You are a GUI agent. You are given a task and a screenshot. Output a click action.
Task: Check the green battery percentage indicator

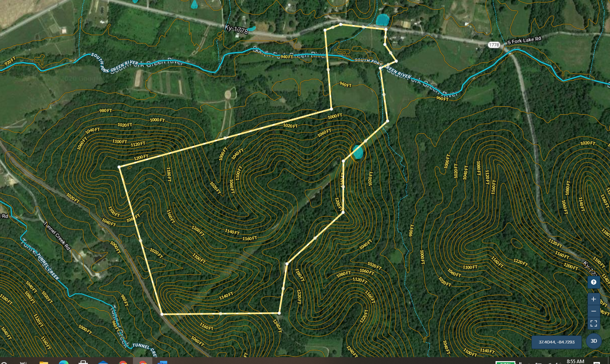505,362
